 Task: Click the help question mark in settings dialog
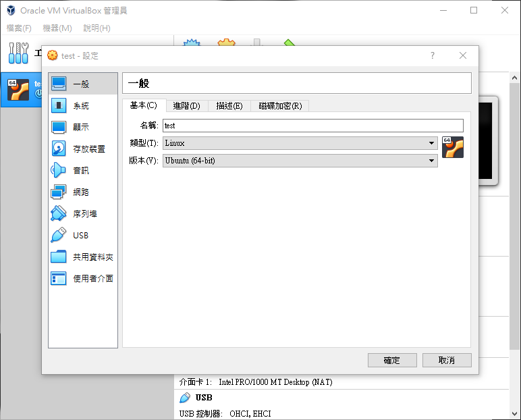(433, 55)
